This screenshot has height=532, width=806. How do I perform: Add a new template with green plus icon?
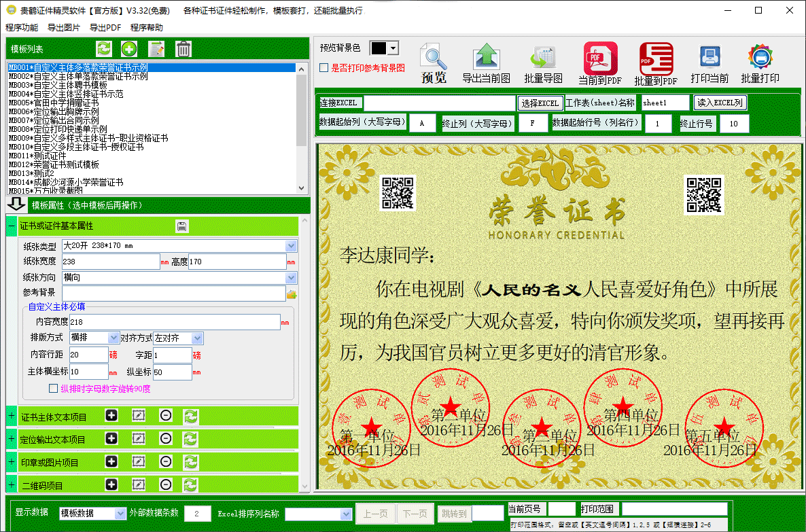tap(129, 49)
